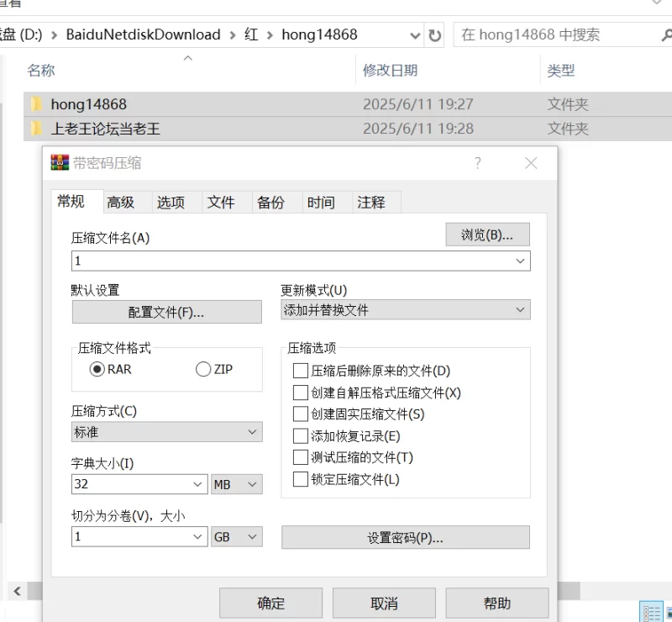Click the 上老王论坛当老王 folder icon
Image resolution: width=672 pixels, height=622 pixels.
36,129
